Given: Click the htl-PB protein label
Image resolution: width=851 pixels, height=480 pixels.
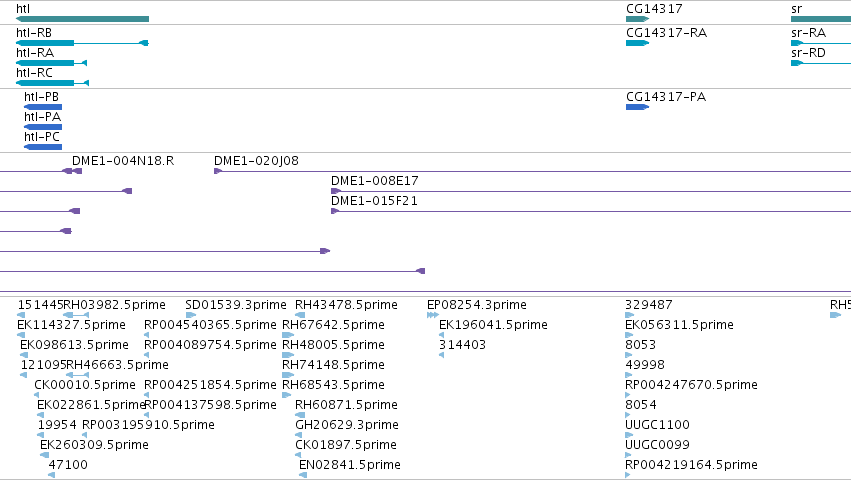Looking at the screenshot, I should (41, 97).
